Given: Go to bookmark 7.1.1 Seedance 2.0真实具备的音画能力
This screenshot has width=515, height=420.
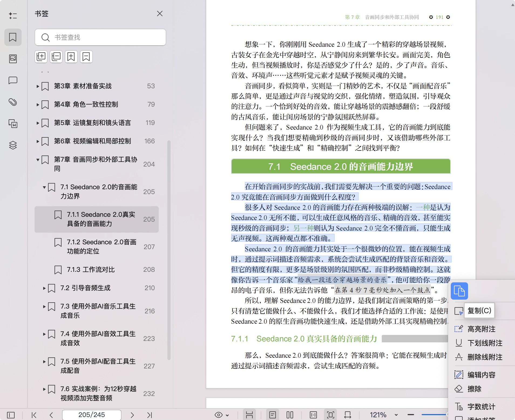Looking at the screenshot, I should 97,219.
